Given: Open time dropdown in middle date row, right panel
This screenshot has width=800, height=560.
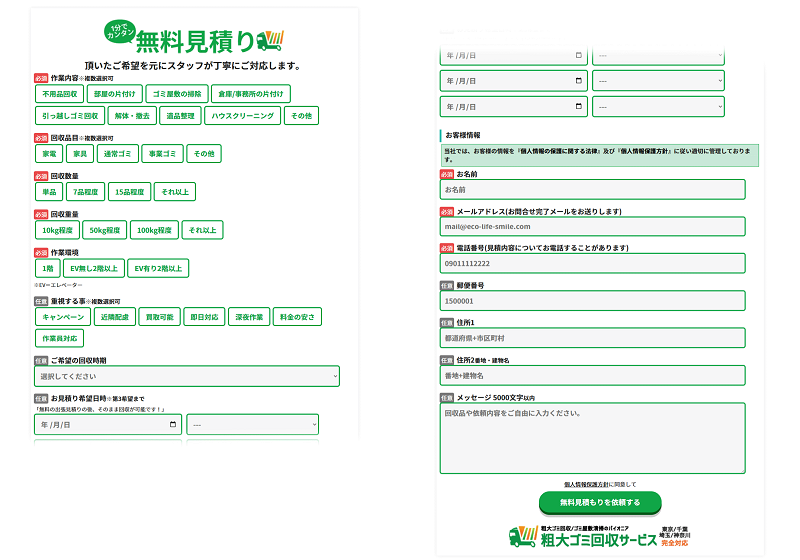Looking at the screenshot, I should 658,81.
